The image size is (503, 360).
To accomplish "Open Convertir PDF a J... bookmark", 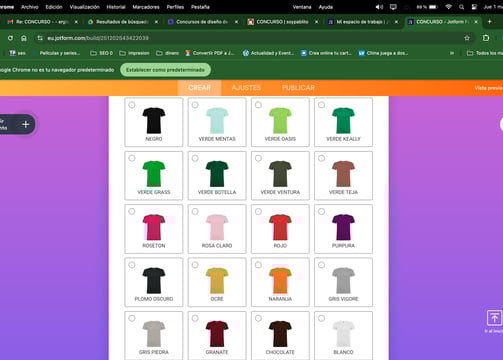I will pyautogui.click(x=210, y=53).
